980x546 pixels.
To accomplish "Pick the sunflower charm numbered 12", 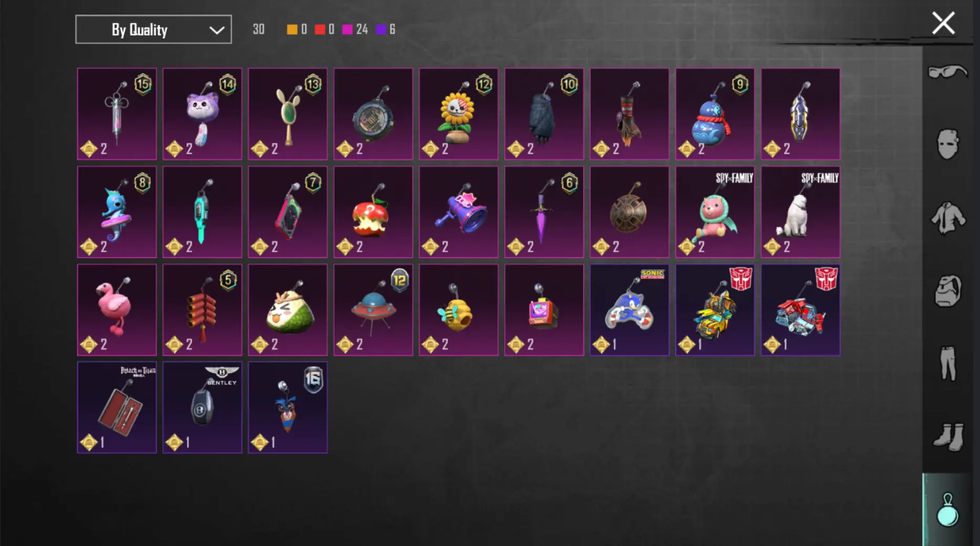I will point(458,114).
